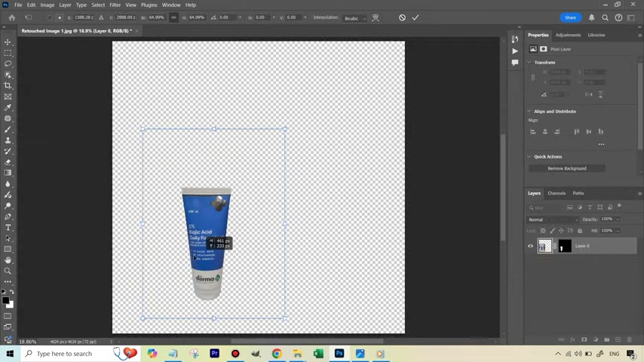The width and height of the screenshot is (644, 362).
Task: Open Chrome from the taskbar
Action: 277,354
